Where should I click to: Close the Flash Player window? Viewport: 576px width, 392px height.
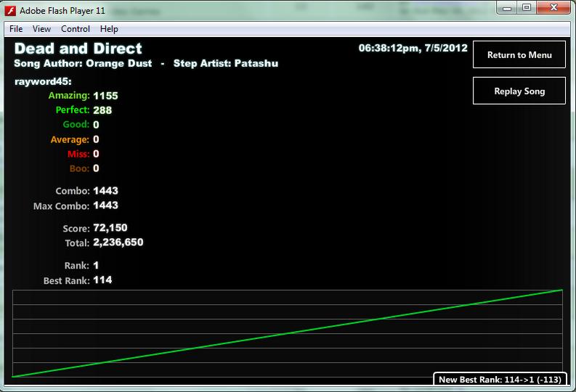point(554,8)
